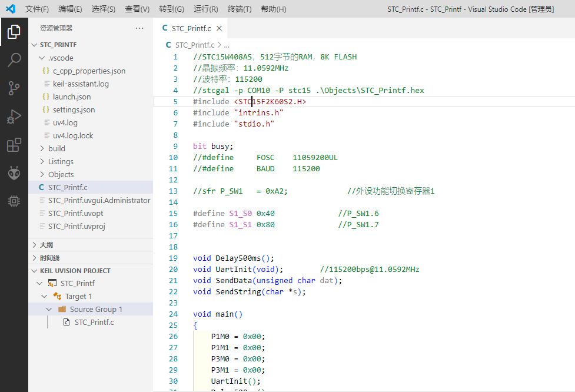Expand the 时间线 timeline section
575x392 pixels.
pos(34,257)
